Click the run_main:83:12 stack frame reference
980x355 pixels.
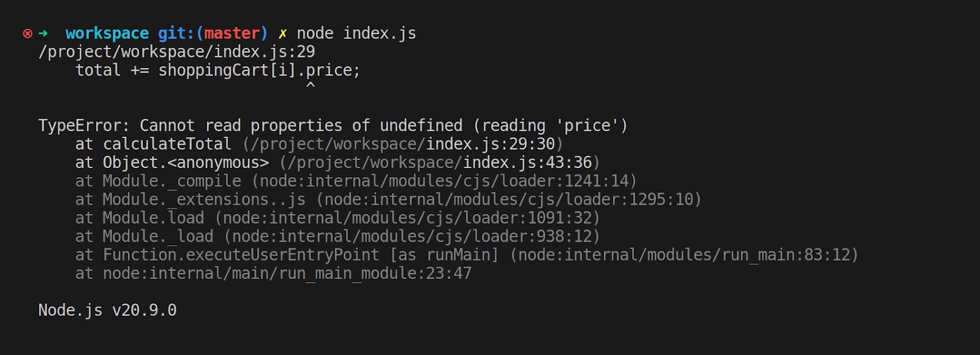(x=684, y=254)
